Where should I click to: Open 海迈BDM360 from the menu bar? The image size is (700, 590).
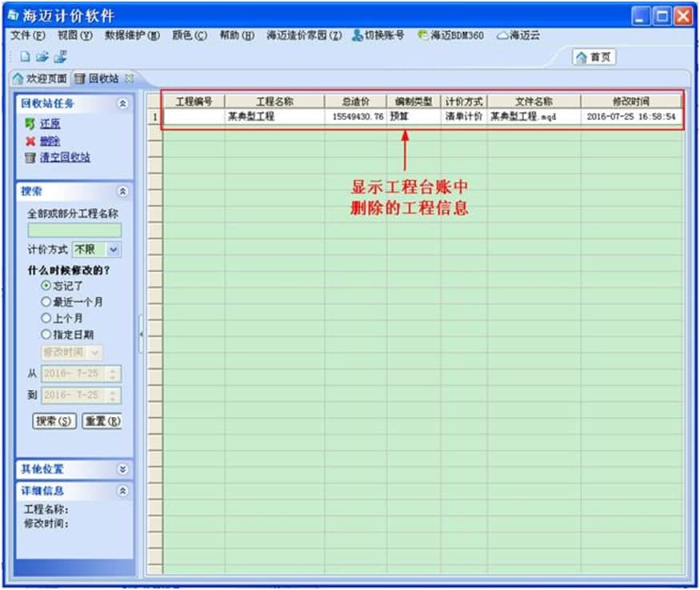[x=450, y=36]
